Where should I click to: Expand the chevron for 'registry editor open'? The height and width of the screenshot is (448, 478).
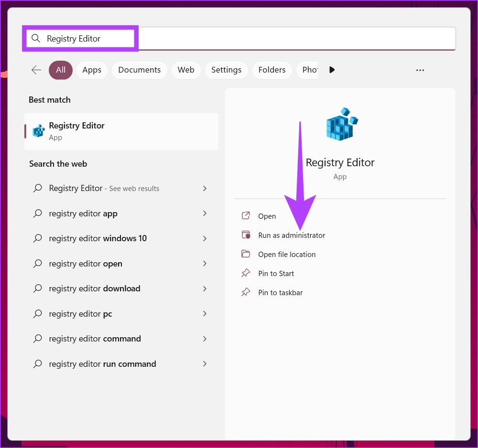tap(205, 264)
